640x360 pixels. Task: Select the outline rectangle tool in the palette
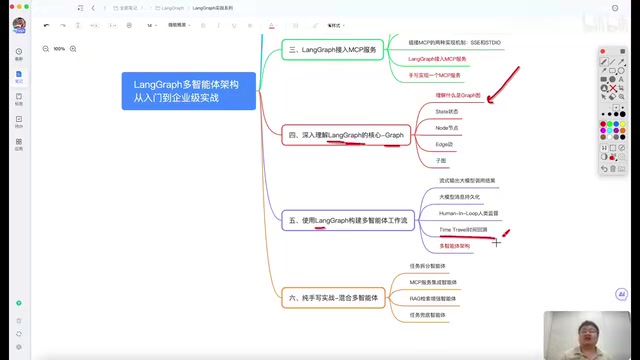(612, 71)
